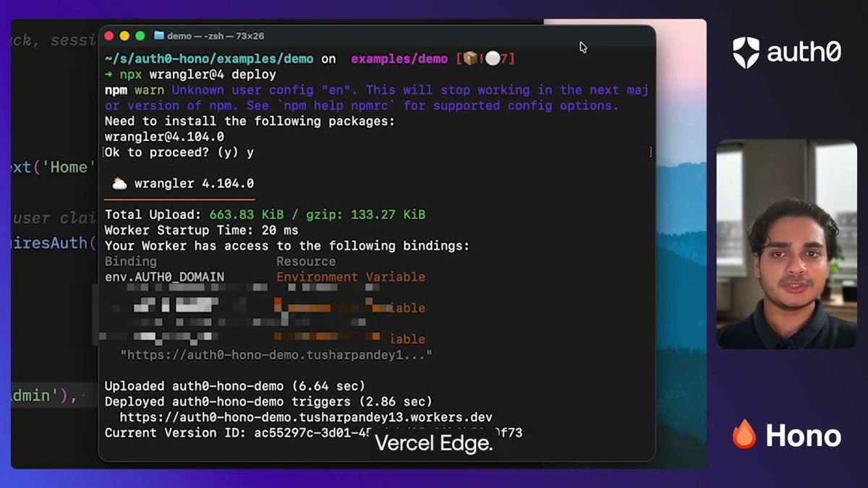The height and width of the screenshot is (488, 868).
Task: Click the cloud icon beside wrangler 4.104.0
Action: click(x=119, y=184)
